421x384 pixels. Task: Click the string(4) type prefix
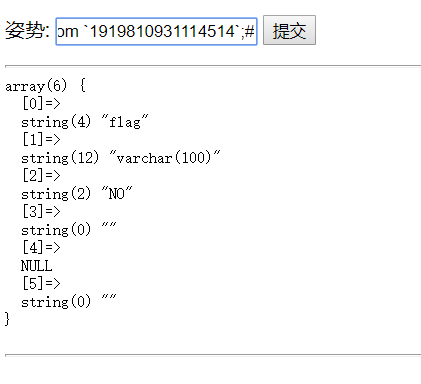56,122
